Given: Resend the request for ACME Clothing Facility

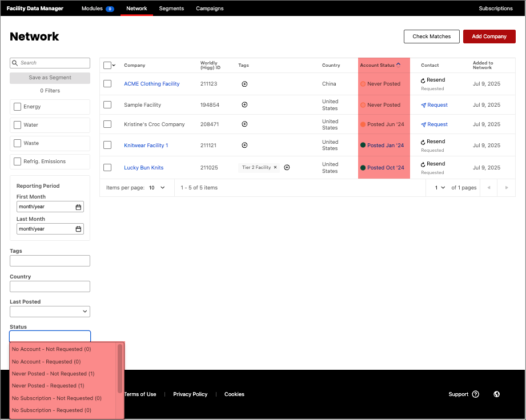Looking at the screenshot, I should coord(432,80).
